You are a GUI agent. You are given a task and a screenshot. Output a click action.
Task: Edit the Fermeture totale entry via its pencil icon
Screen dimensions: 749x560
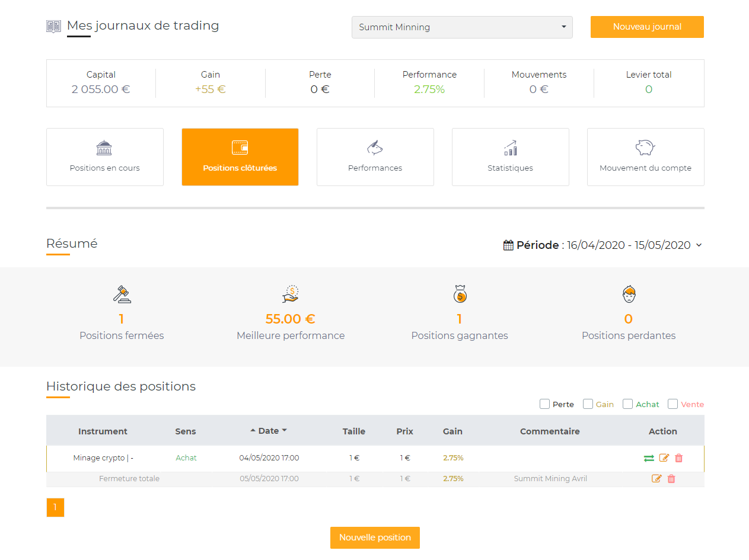click(x=656, y=478)
